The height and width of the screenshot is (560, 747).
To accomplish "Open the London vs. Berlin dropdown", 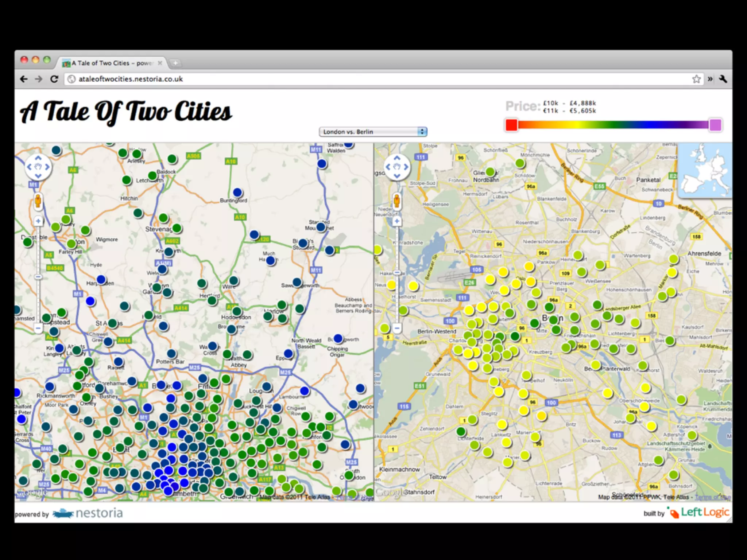I will point(373,132).
